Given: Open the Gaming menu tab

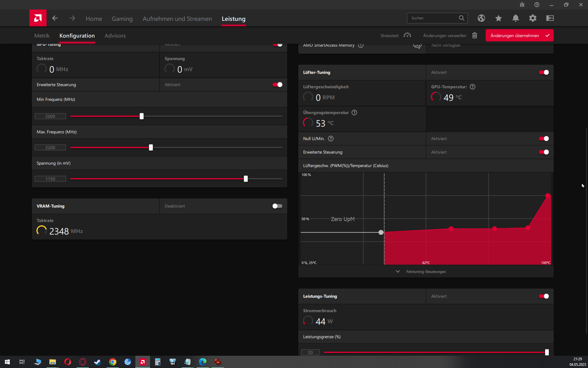Looking at the screenshot, I should pos(122,19).
